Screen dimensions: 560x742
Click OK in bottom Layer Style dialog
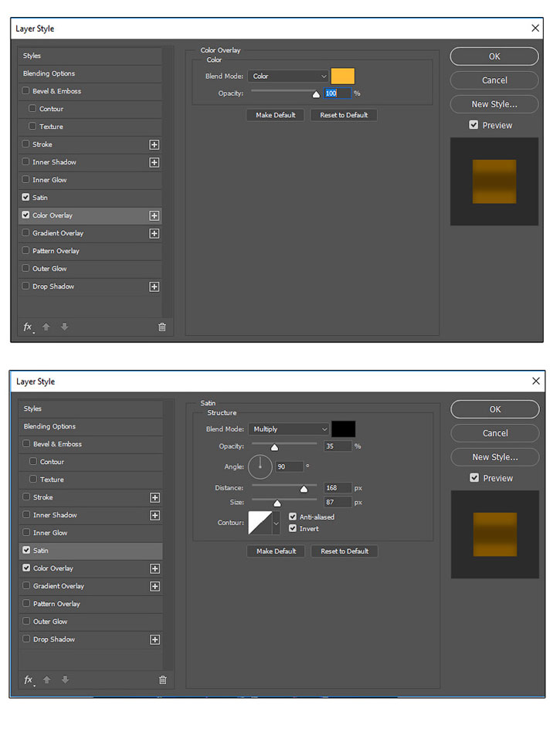tap(495, 409)
